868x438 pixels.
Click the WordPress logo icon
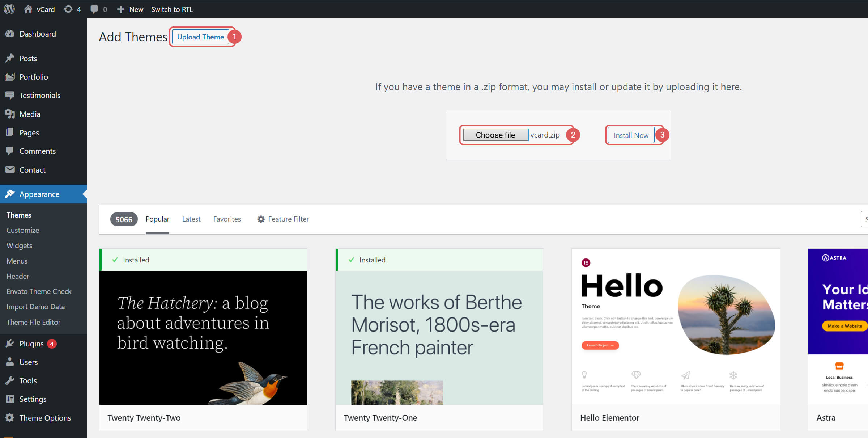click(x=9, y=9)
